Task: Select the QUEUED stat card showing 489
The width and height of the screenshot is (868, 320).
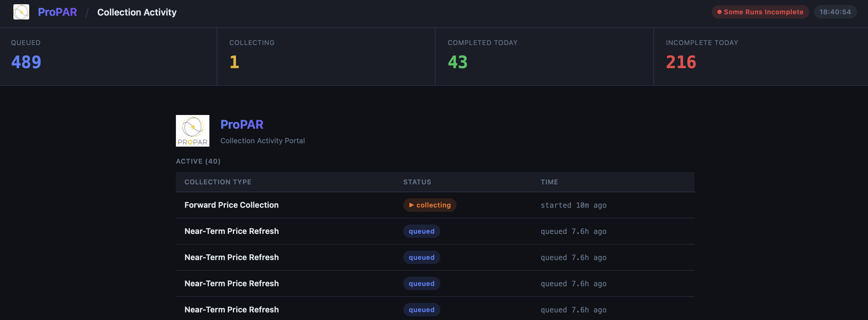Action: (108, 56)
